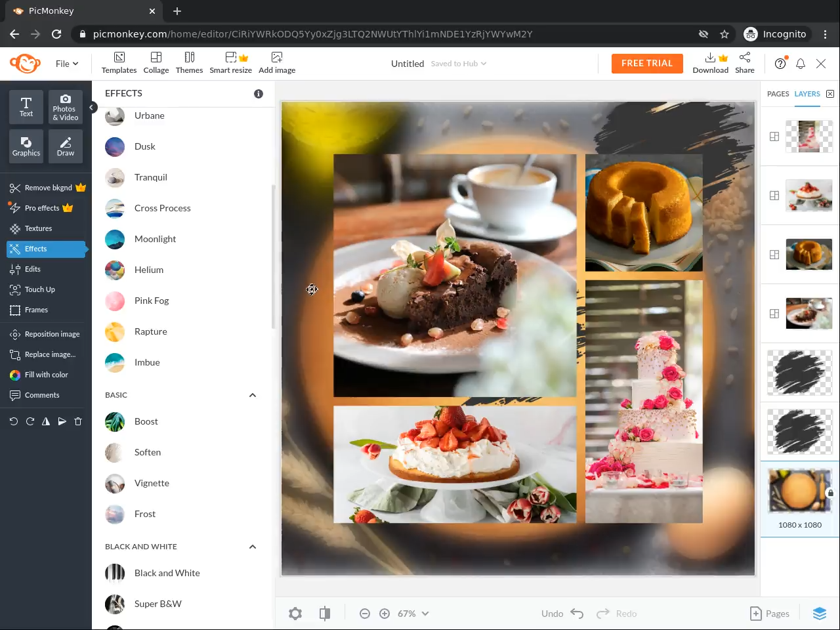This screenshot has width=840, height=630.
Task: Open Pro effects
Action: coord(41,208)
